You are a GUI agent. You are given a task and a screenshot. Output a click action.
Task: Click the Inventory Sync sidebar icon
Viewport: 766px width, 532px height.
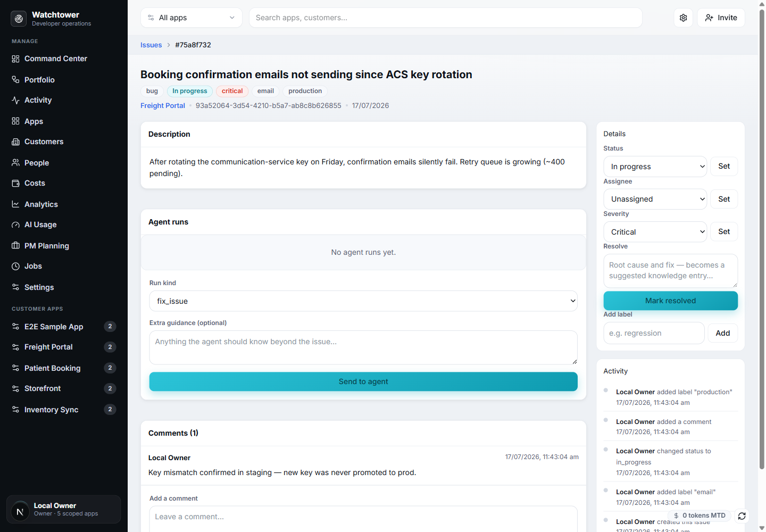click(15, 410)
